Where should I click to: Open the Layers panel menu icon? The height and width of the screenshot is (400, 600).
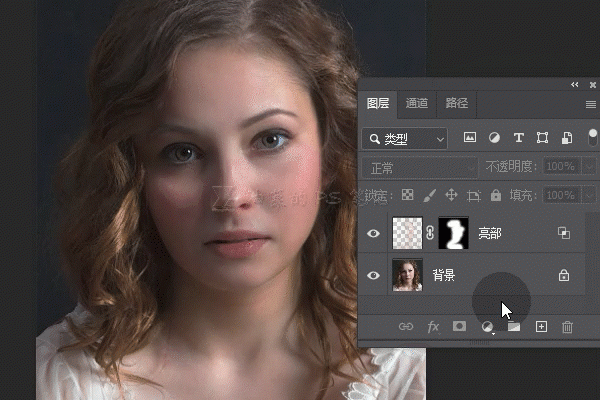pyautogui.click(x=591, y=104)
